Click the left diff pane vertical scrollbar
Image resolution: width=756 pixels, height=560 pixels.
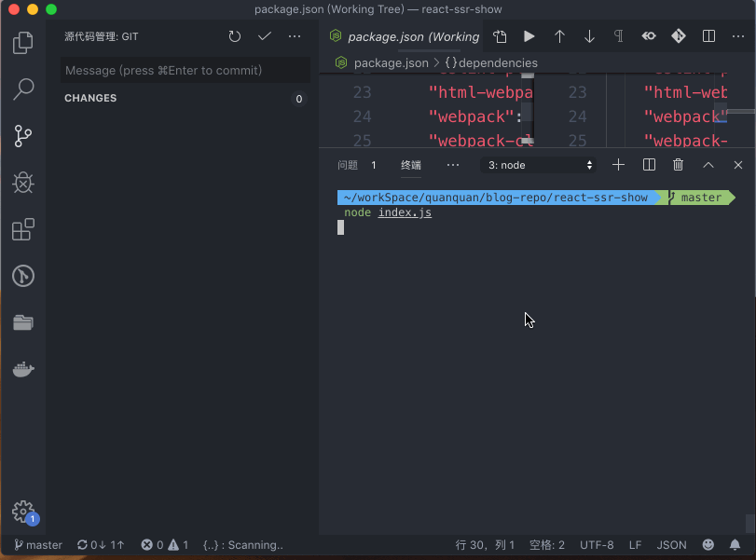click(528, 109)
